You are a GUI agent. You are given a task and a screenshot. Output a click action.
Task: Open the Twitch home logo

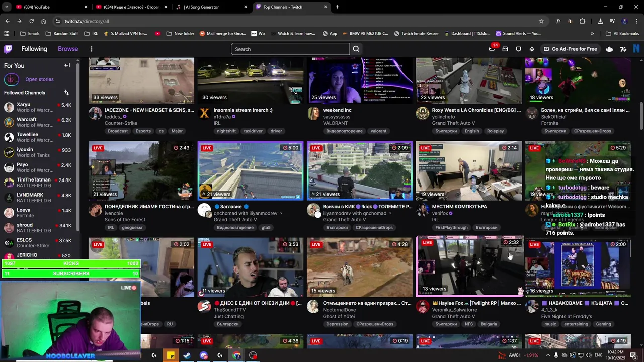pyautogui.click(x=8, y=49)
